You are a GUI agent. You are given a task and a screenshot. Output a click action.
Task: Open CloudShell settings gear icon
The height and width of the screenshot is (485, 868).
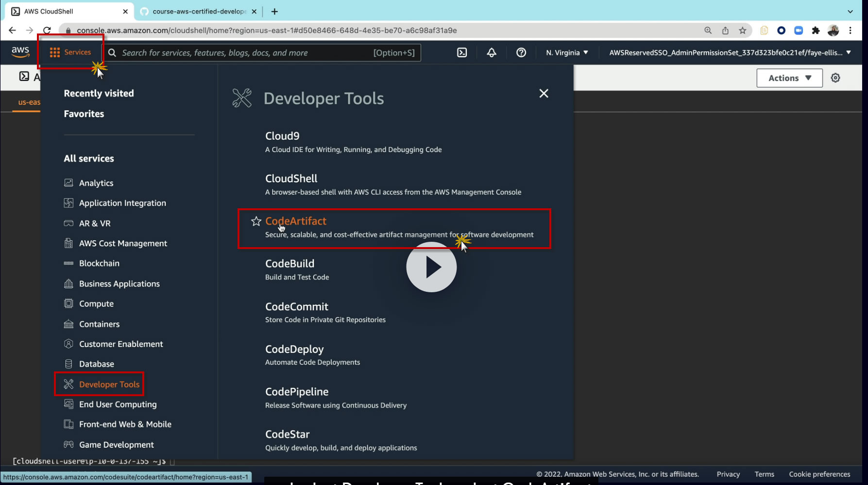pos(835,78)
